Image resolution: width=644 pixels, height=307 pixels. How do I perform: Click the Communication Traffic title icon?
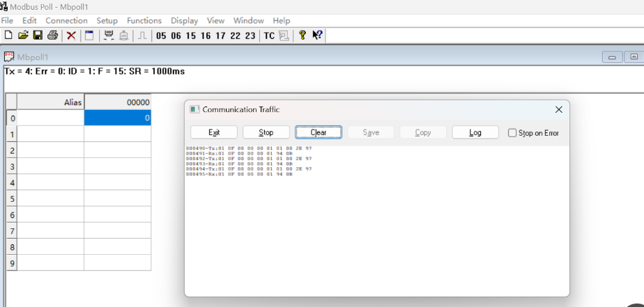tap(194, 109)
